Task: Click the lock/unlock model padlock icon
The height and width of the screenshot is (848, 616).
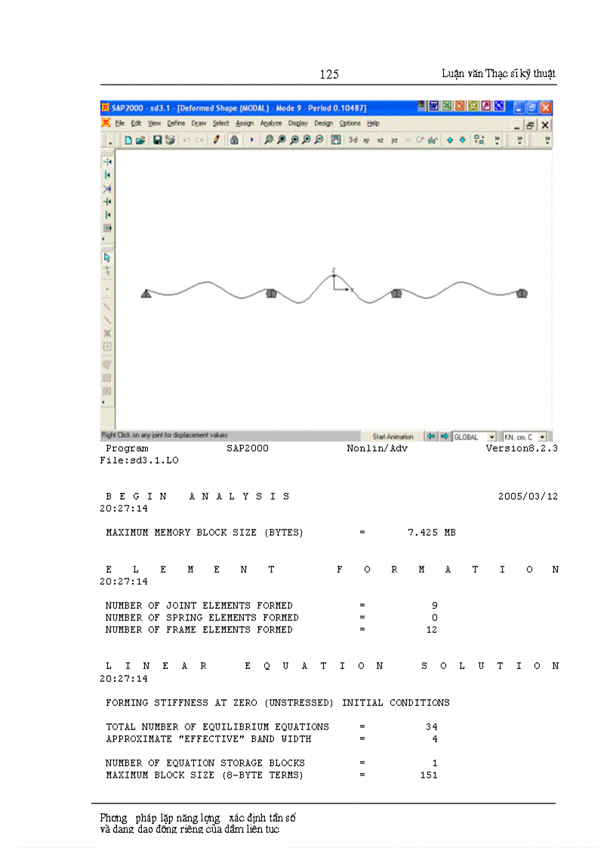Action: 234,140
